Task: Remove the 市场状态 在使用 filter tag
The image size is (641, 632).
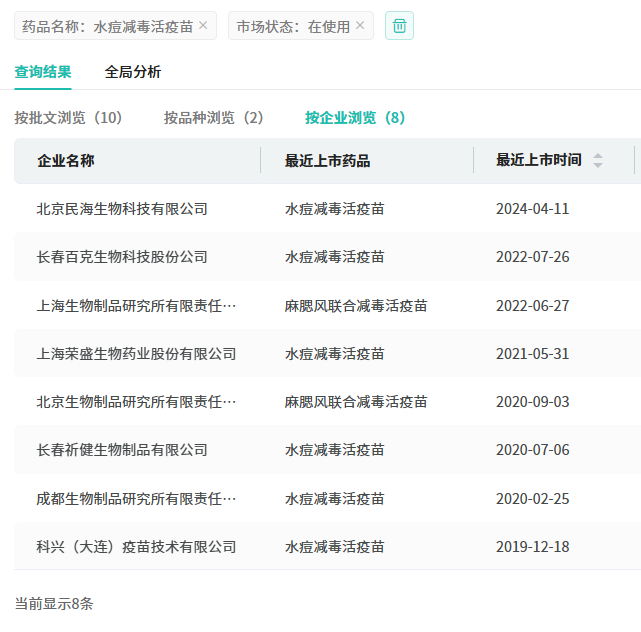Action: click(361, 26)
